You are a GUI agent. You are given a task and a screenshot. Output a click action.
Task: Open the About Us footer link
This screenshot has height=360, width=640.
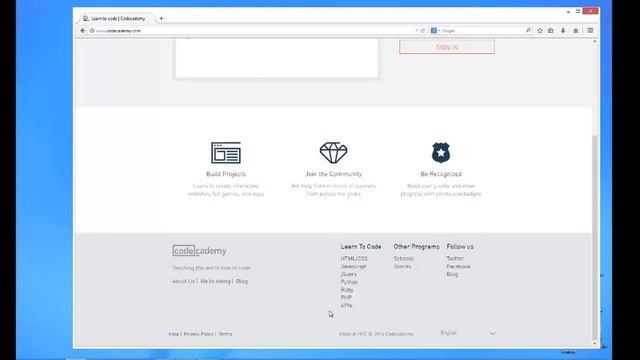pyautogui.click(x=183, y=281)
